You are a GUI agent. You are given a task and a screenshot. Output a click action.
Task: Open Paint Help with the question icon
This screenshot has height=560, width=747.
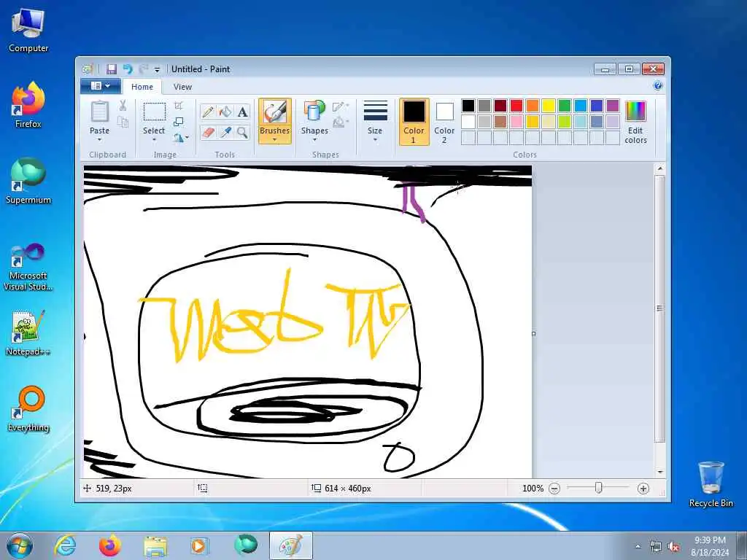(658, 86)
